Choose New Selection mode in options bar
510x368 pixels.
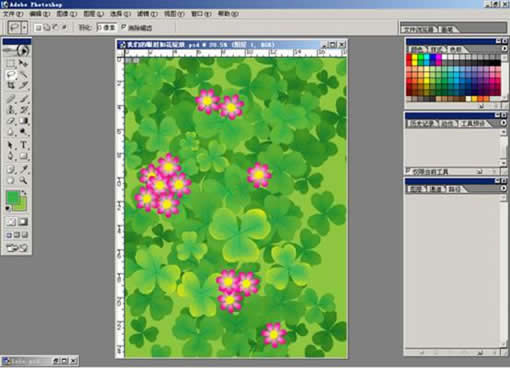pos(38,27)
